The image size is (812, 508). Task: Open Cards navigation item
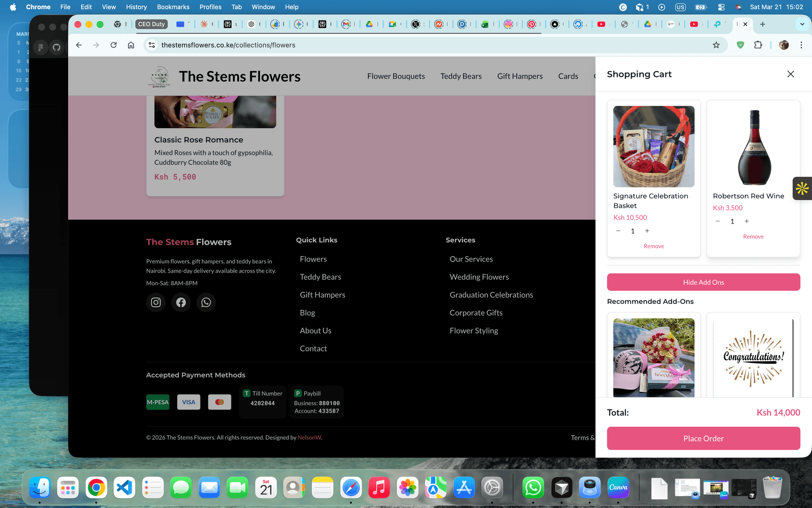568,76
